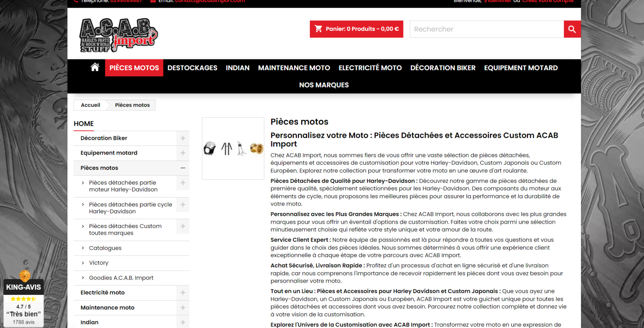644x328 pixels.
Task: Open the DESTOCKAGES menu
Action: [193, 68]
